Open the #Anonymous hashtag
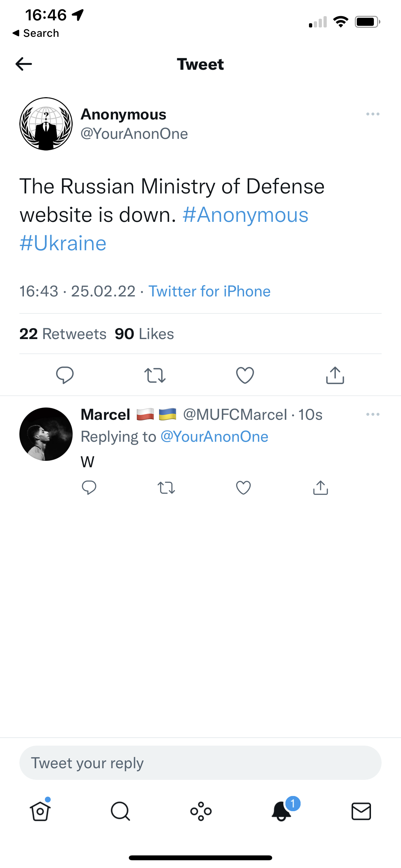Image resolution: width=401 pixels, height=868 pixels. click(x=245, y=215)
